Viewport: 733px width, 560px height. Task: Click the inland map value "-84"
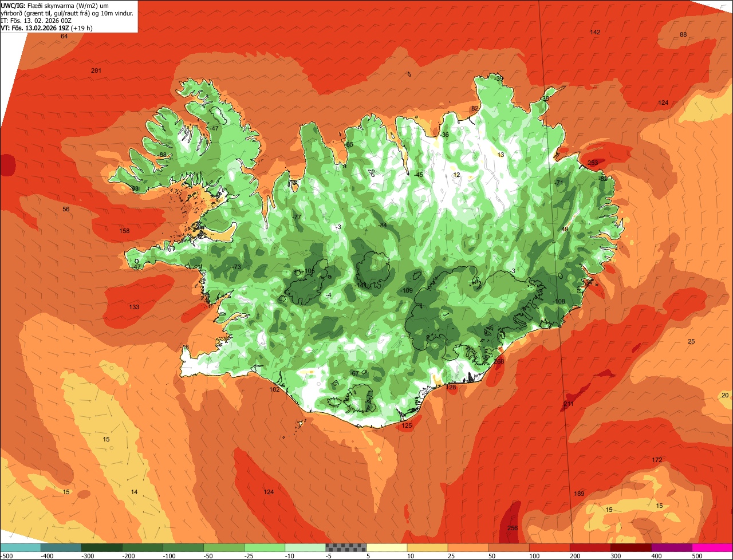[383, 225]
